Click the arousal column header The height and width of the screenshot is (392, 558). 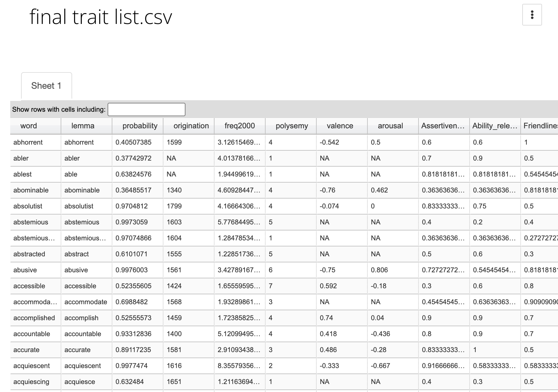[x=390, y=126]
